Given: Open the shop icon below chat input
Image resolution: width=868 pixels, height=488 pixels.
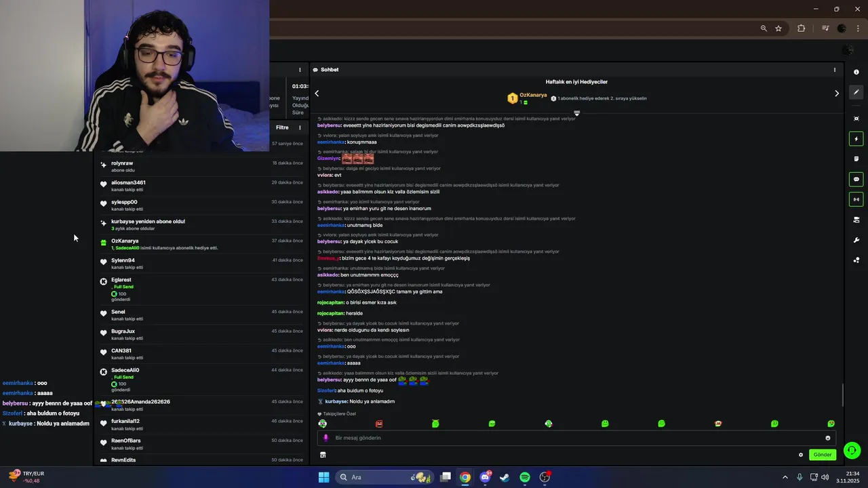Looking at the screenshot, I should [323, 455].
